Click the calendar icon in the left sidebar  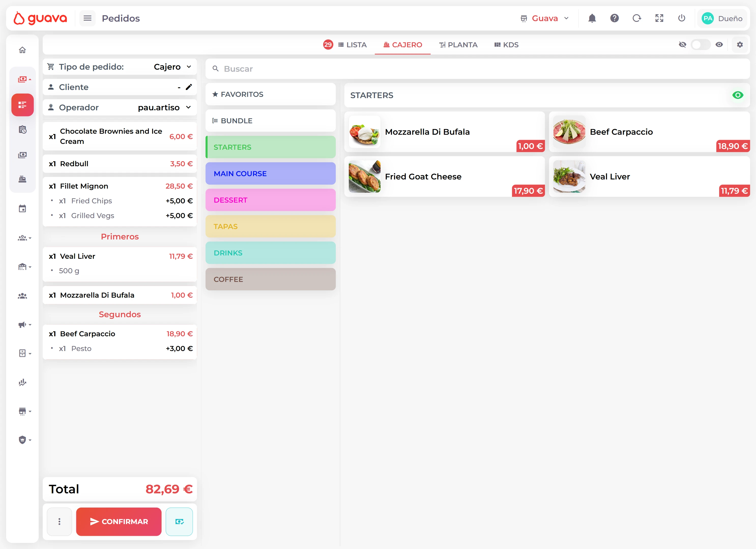pyautogui.click(x=22, y=208)
